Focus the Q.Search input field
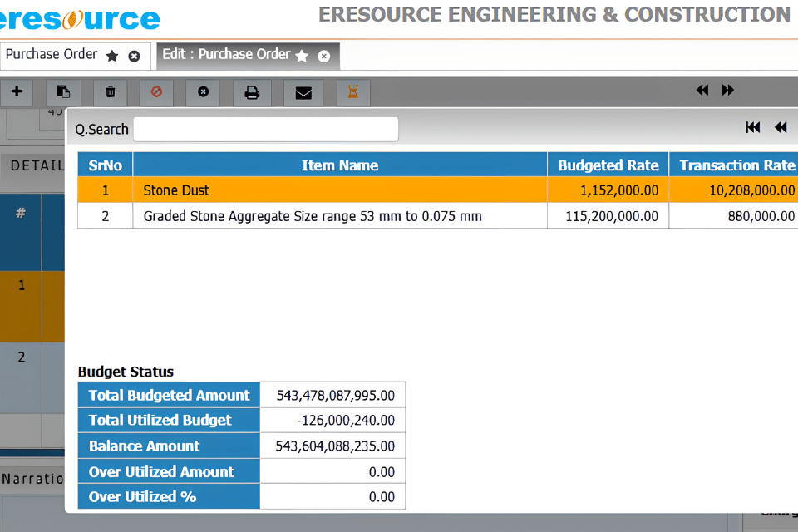The image size is (798, 532). [266, 130]
